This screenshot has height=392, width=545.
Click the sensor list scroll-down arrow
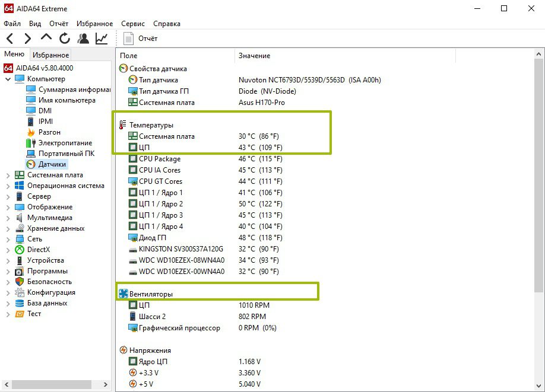pyautogui.click(x=538, y=385)
